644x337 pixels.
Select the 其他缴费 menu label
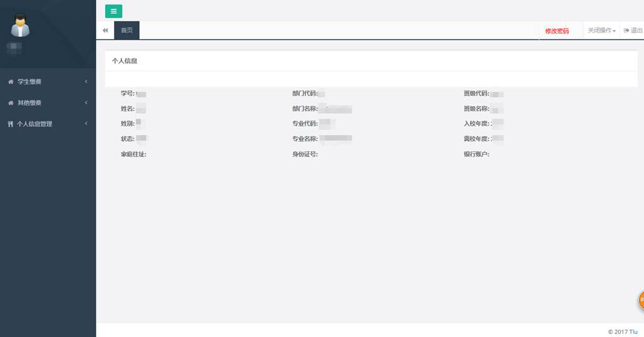(30, 103)
